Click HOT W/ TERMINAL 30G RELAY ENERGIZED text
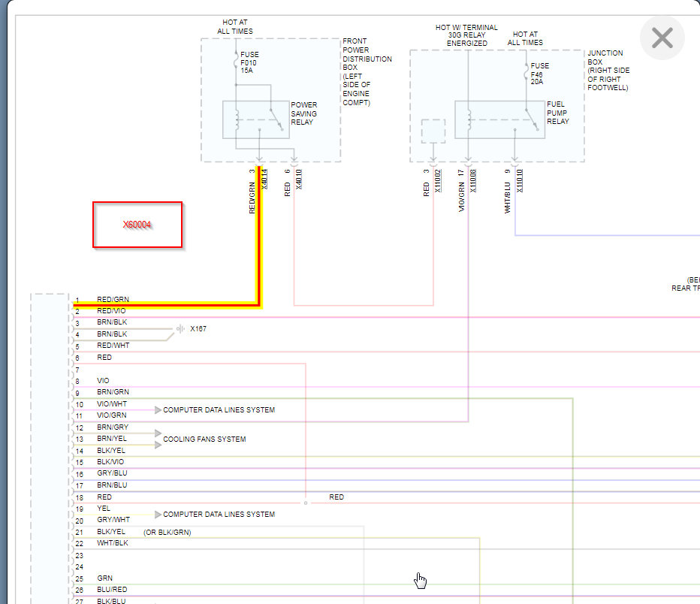 (466, 35)
